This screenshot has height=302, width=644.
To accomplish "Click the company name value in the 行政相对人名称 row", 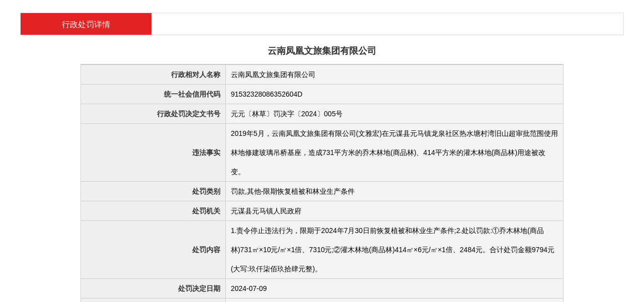I will (x=273, y=74).
